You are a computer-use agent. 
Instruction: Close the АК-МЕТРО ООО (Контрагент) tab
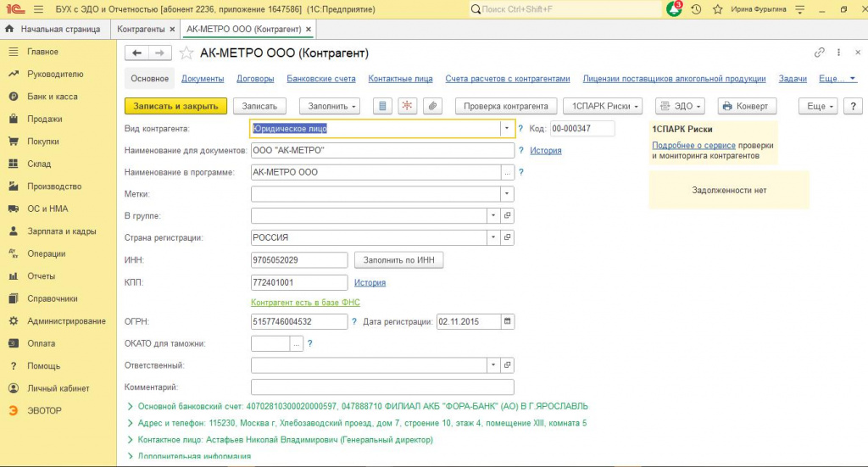tap(309, 30)
